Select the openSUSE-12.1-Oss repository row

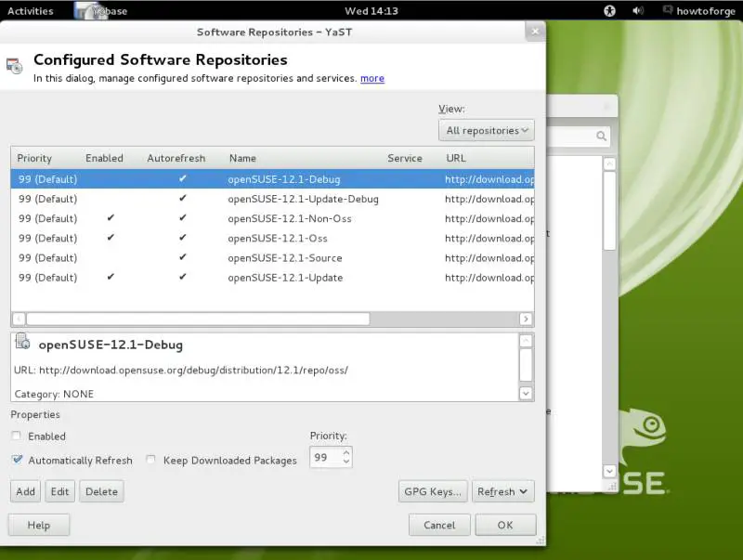coord(272,239)
